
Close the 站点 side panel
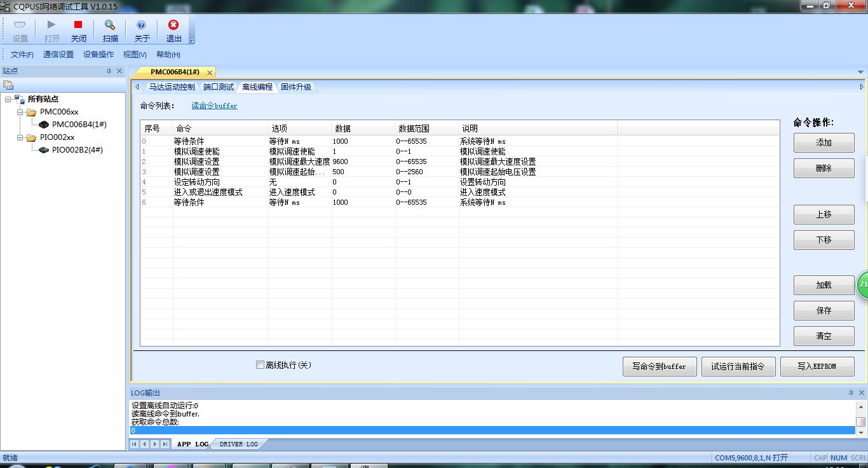click(x=119, y=71)
